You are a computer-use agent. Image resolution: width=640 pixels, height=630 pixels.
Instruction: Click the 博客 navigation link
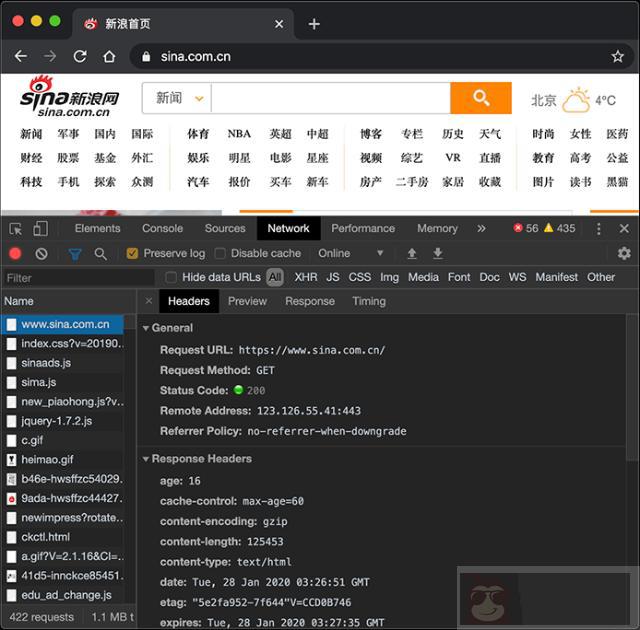point(371,134)
